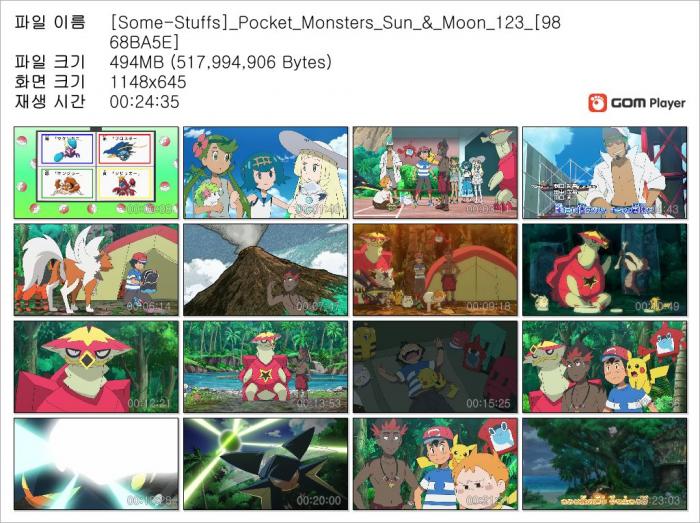Select the thumbnail with Ash, Pikachu and Rotom Dex

coord(605,367)
